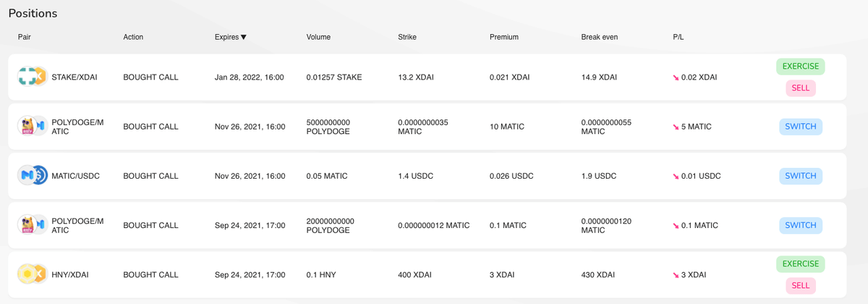Click the red P/L arrow beside 0.02 XDAI
This screenshot has width=868, height=304.
(x=676, y=77)
